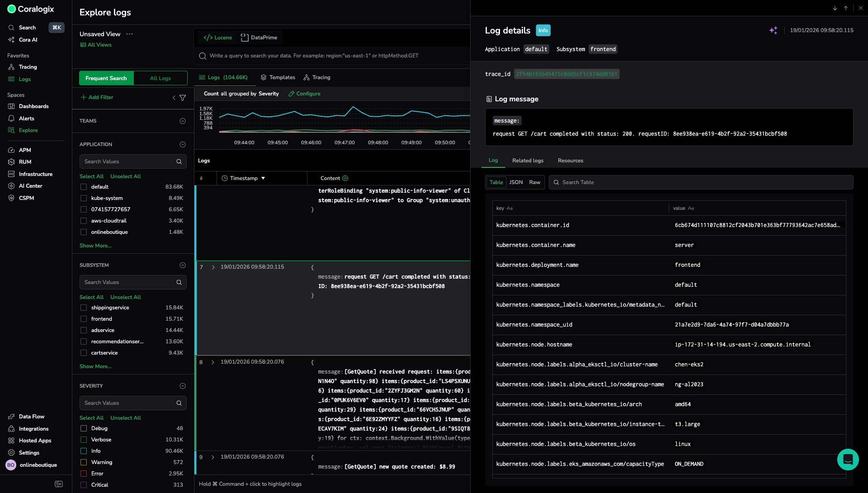The width and height of the screenshot is (868, 493).
Task: Click the Content column settings gear icon
Action: pyautogui.click(x=345, y=178)
